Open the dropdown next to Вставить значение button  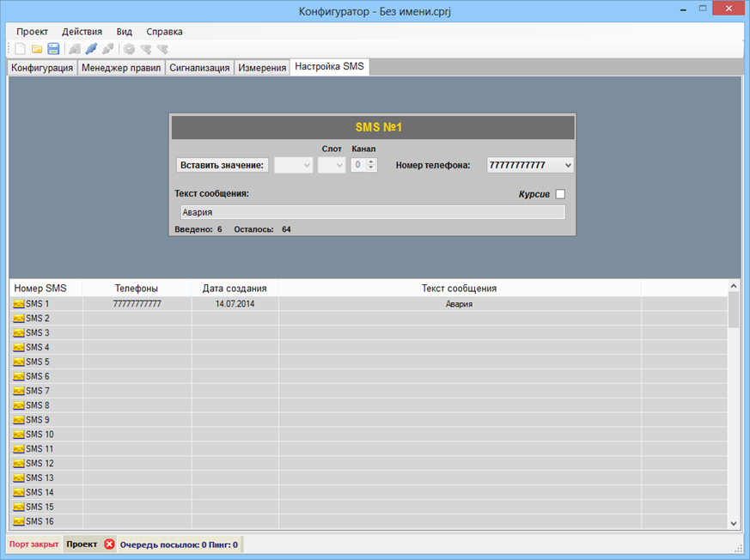(x=293, y=165)
